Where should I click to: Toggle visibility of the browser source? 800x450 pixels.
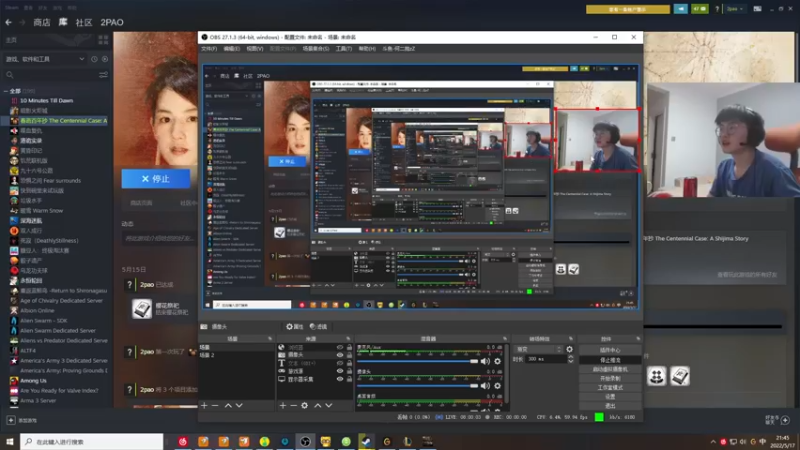[x=340, y=347]
